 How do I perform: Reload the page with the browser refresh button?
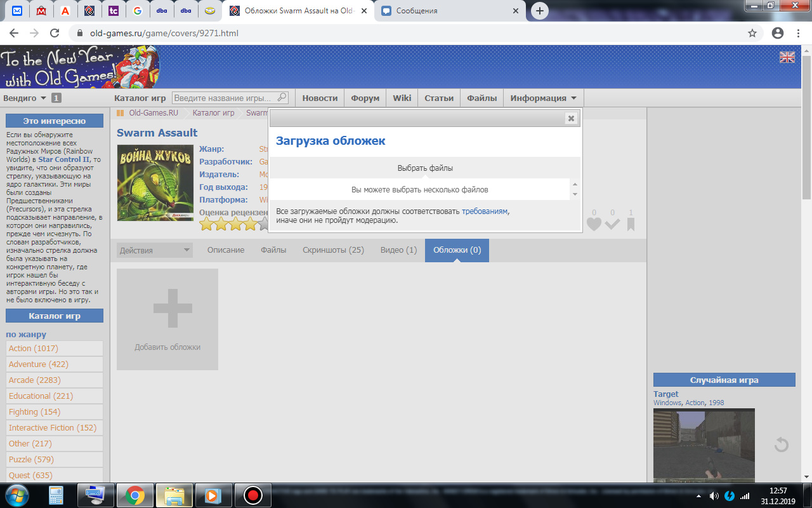55,33
